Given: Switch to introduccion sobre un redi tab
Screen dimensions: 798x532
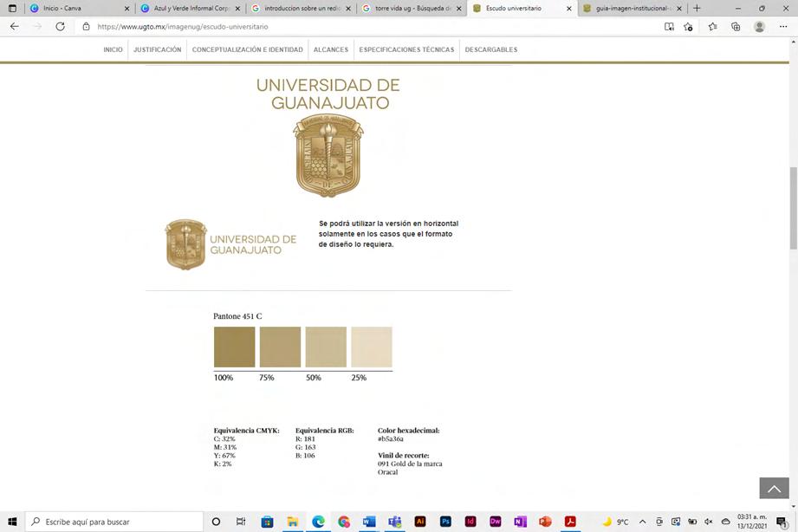Looking at the screenshot, I should click(x=302, y=8).
